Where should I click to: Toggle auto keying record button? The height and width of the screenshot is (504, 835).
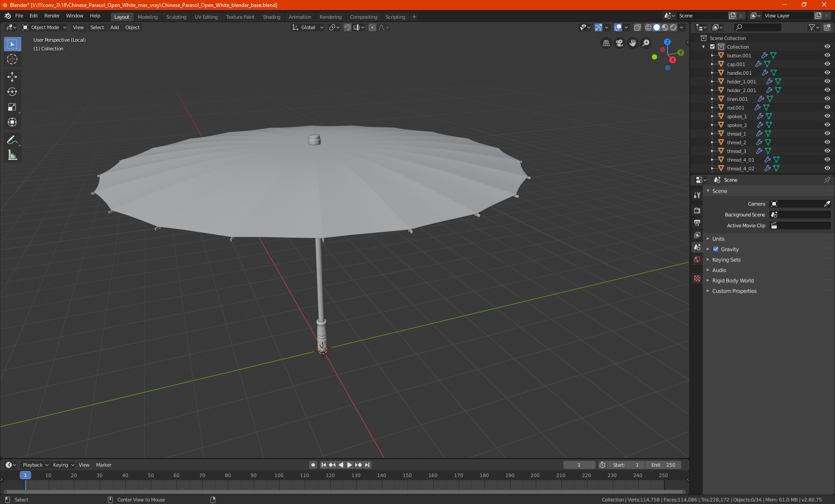tap(313, 465)
